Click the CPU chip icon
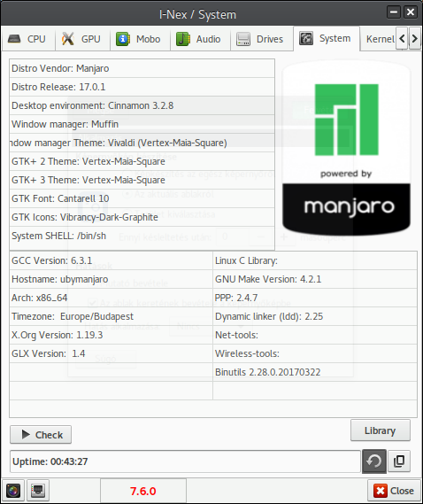The image size is (423, 504). click(x=14, y=39)
